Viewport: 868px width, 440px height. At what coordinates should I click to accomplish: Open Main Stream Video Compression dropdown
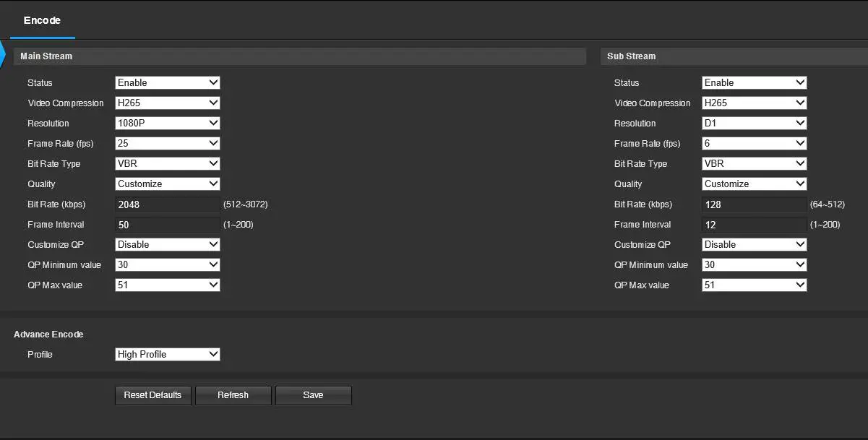click(168, 103)
